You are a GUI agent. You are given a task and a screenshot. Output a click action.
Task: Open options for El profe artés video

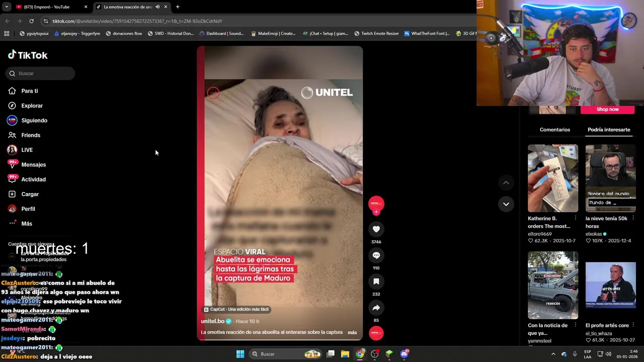(633, 325)
